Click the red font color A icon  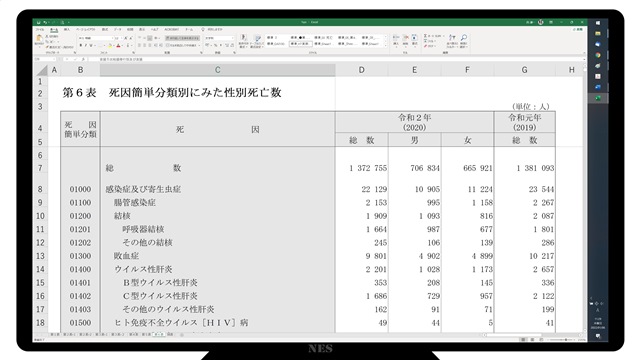(x=118, y=45)
